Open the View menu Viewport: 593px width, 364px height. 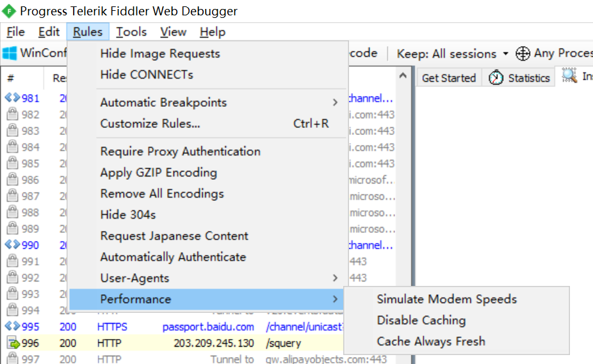point(173,32)
